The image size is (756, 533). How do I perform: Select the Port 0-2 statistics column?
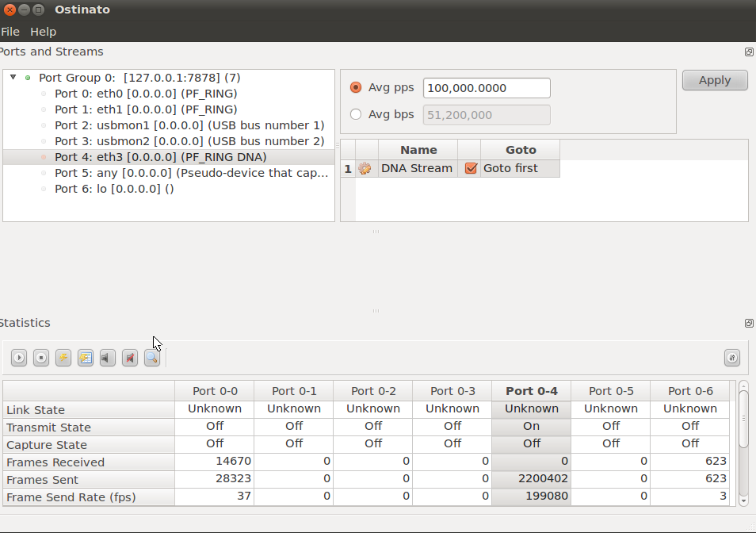[373, 391]
